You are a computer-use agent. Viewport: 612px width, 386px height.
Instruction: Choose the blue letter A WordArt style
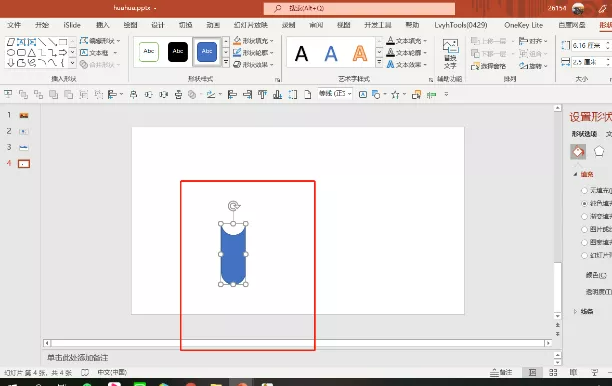pos(331,53)
